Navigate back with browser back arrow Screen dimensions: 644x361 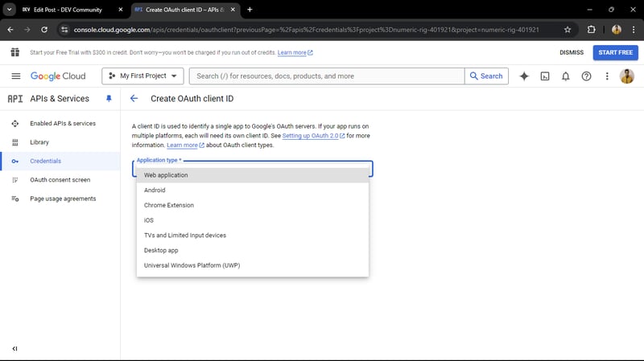point(10,30)
